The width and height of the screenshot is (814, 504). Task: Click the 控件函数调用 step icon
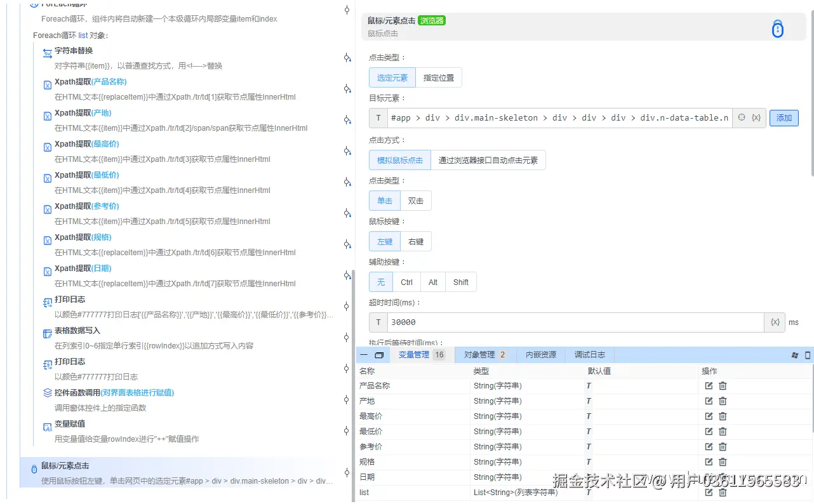[x=47, y=393]
